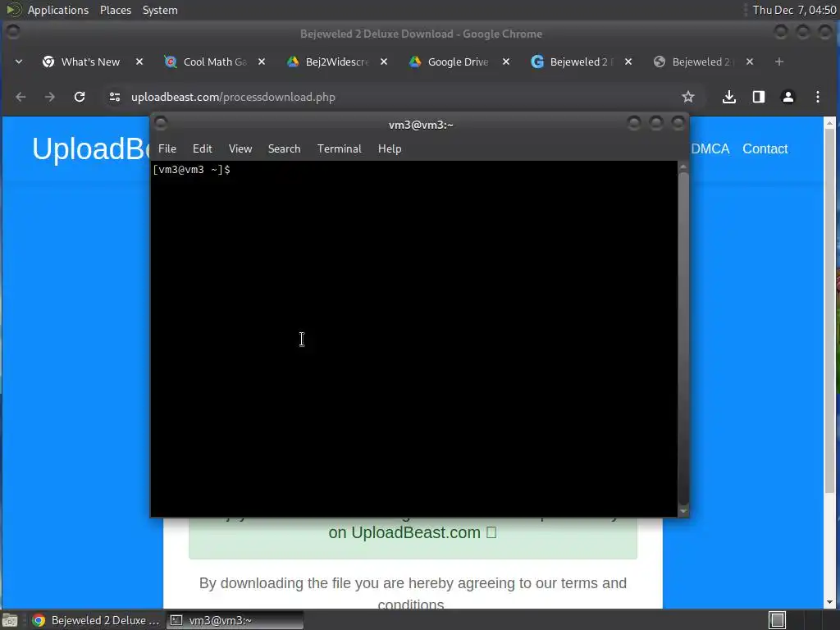Open terminal Search menu
This screenshot has width=840, height=630.
(x=284, y=149)
